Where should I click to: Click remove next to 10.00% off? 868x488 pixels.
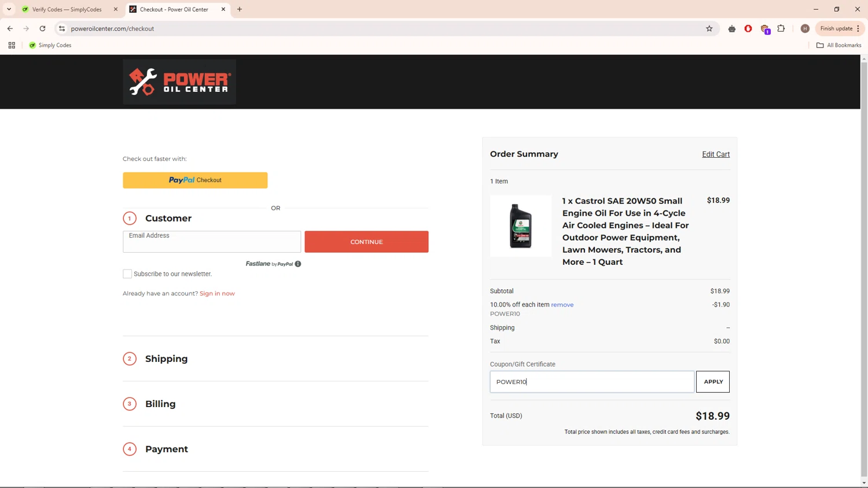click(562, 305)
